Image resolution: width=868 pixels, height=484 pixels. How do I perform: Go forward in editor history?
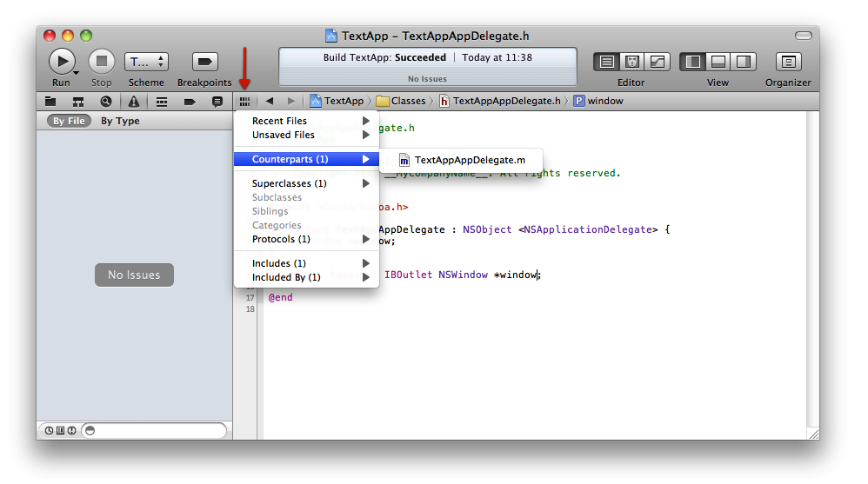(x=291, y=101)
